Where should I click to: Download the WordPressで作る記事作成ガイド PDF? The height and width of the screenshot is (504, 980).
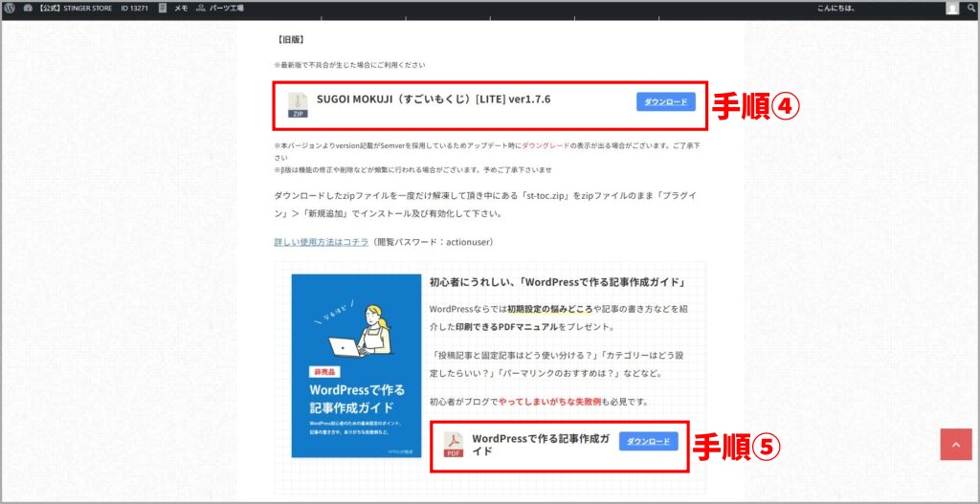pos(648,441)
